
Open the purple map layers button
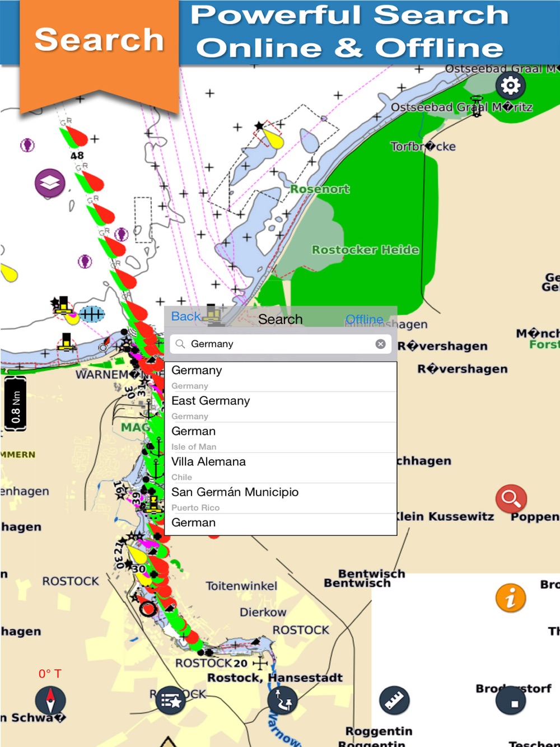pos(50,183)
